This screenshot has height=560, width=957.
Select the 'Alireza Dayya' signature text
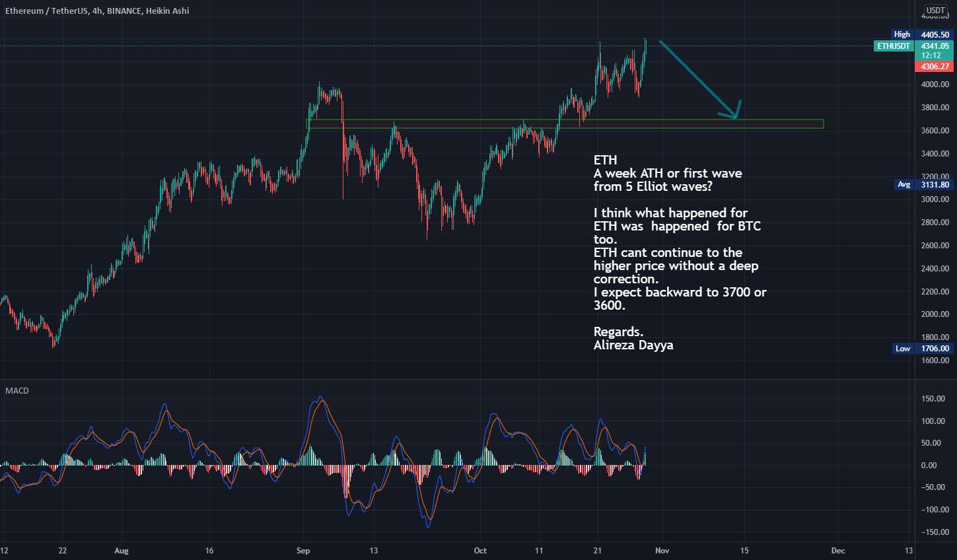coord(633,345)
